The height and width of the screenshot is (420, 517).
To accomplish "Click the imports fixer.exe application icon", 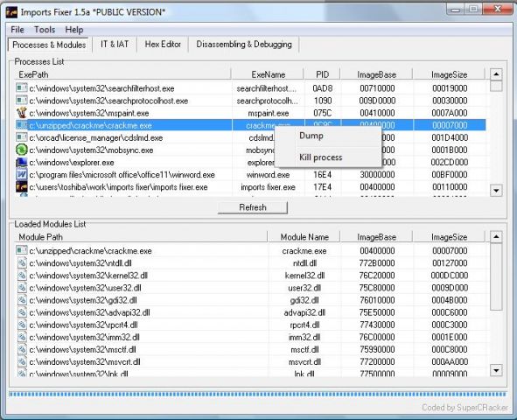I will coord(21,187).
